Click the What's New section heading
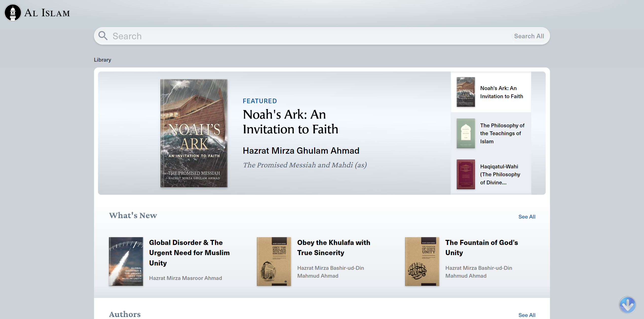 (x=133, y=215)
